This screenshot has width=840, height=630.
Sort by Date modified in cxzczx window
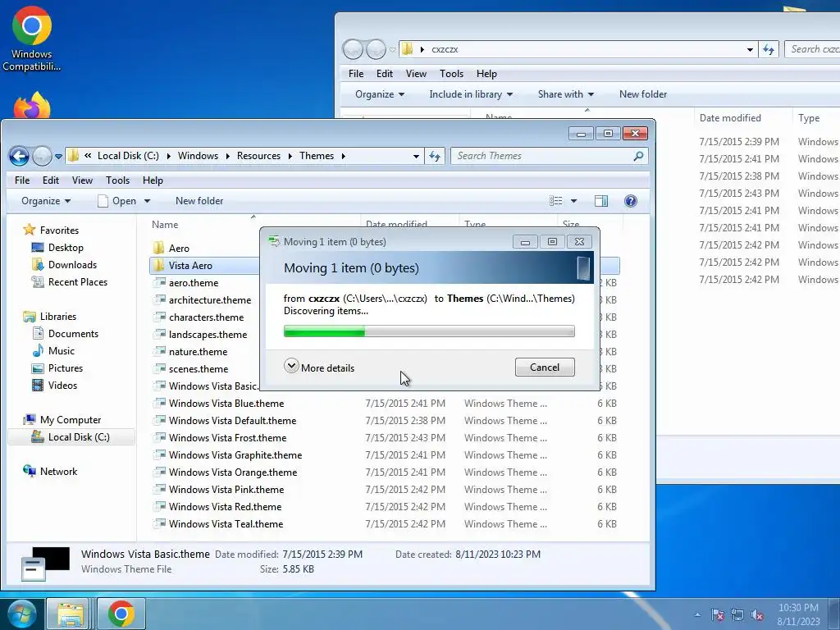(730, 118)
